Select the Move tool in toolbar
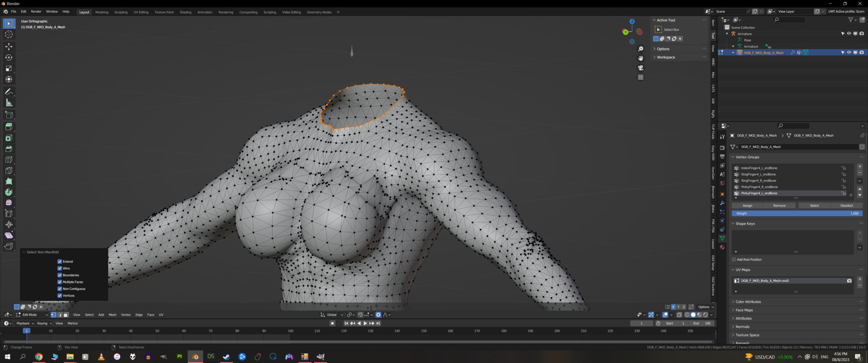The image size is (868, 363). pyautogui.click(x=9, y=47)
